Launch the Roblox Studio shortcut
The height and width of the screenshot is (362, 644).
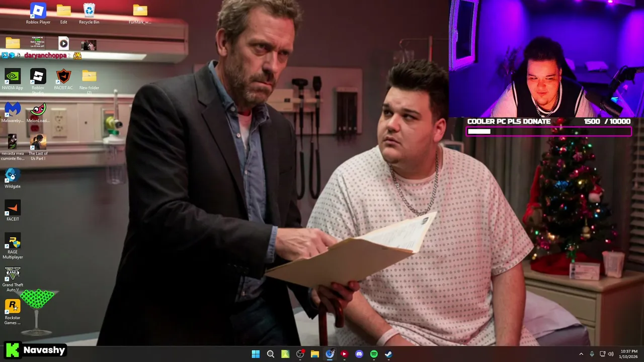tap(38, 80)
